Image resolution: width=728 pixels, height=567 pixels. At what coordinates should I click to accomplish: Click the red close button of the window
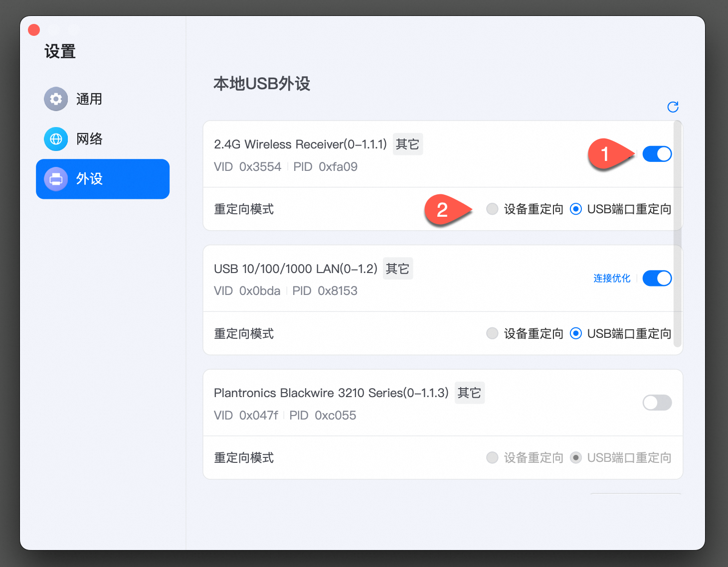33,29
